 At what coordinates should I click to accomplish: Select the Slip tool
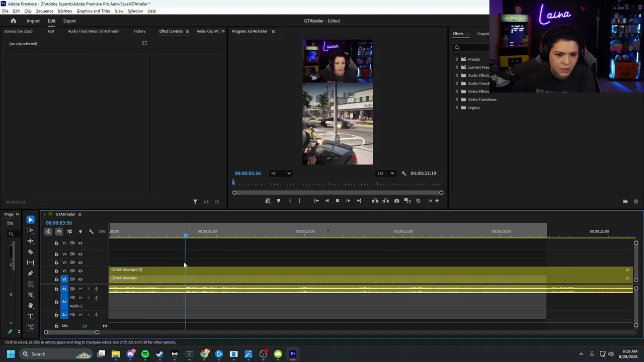point(30,262)
